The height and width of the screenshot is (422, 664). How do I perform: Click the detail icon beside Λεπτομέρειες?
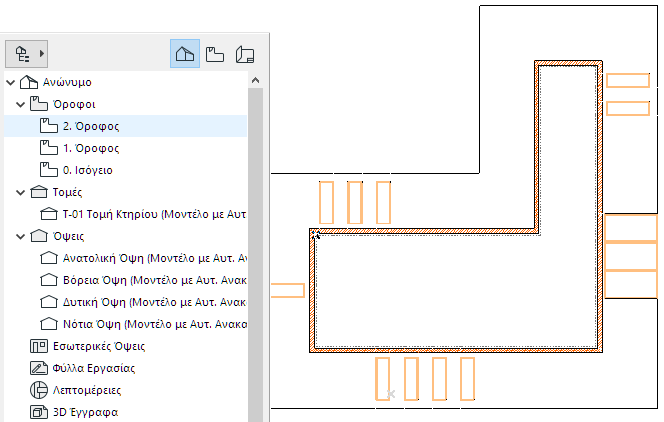tap(39, 390)
